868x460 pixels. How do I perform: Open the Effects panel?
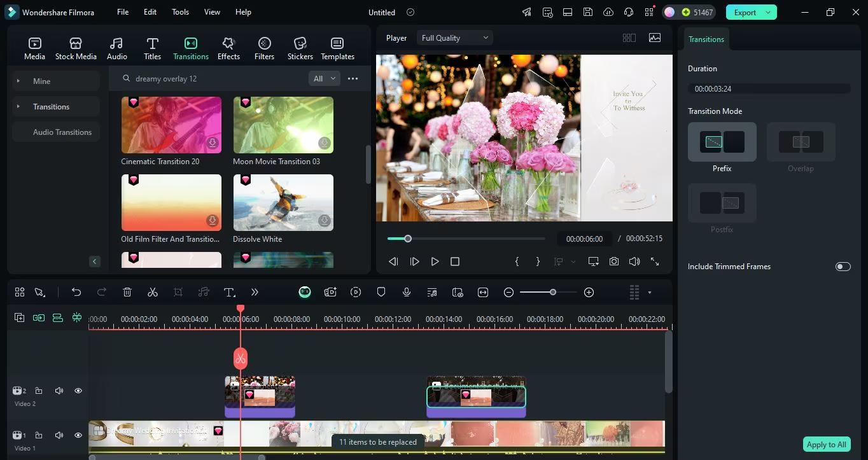(228, 48)
